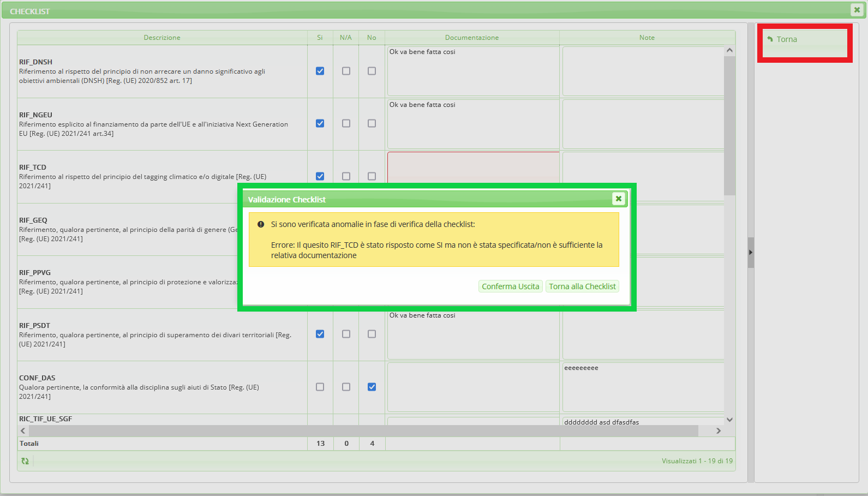Click the refresh icon in grid footer

coord(25,461)
